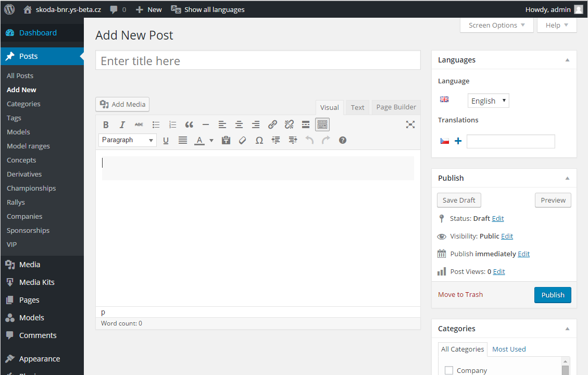This screenshot has width=588, height=375.
Task: Edit the post Status
Action: point(497,219)
